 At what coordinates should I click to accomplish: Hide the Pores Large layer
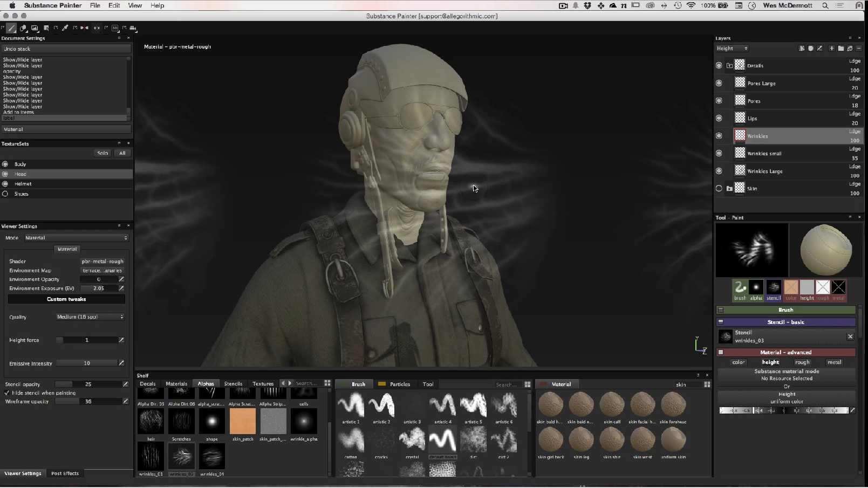tap(719, 83)
